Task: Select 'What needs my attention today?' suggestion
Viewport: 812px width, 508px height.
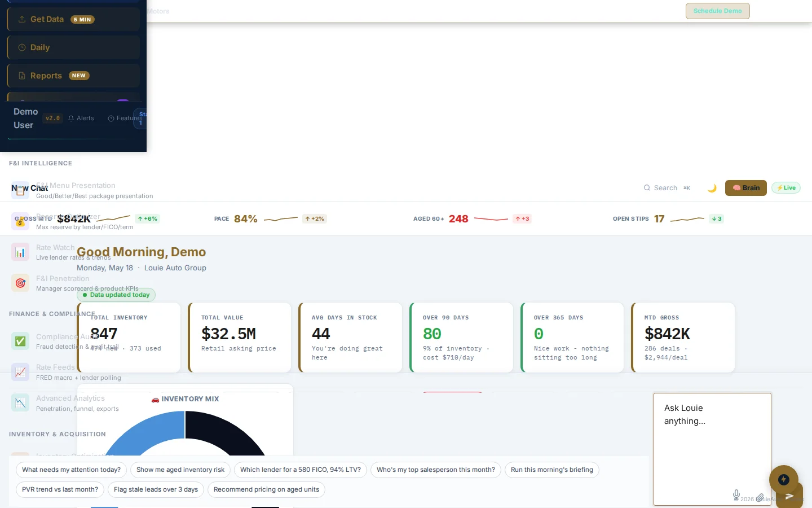Action: point(72,470)
